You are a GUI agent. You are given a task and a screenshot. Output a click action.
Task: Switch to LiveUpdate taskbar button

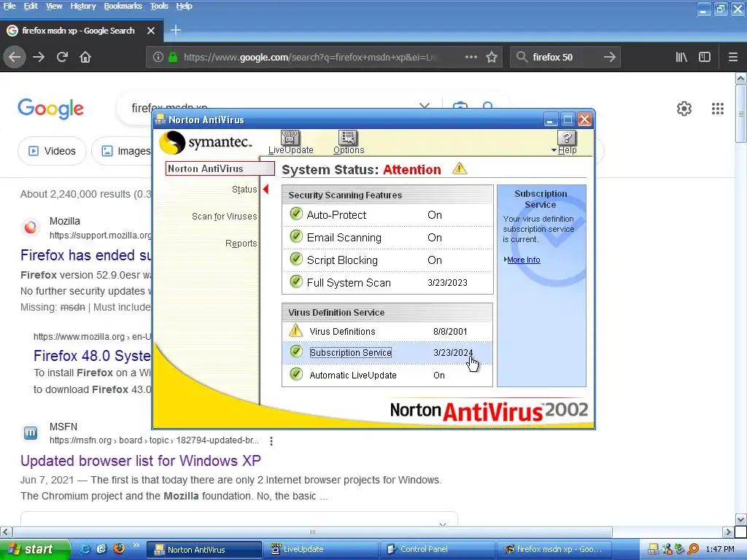tap(320, 549)
